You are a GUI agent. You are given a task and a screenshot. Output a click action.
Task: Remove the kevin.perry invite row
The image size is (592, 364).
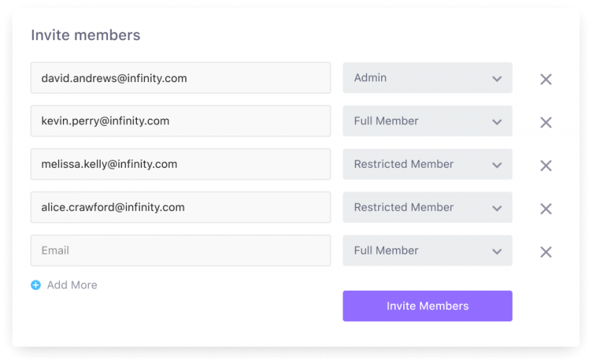[546, 122]
